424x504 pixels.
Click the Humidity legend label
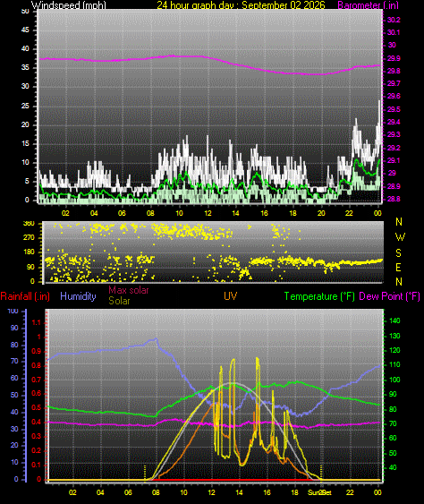[x=78, y=296]
